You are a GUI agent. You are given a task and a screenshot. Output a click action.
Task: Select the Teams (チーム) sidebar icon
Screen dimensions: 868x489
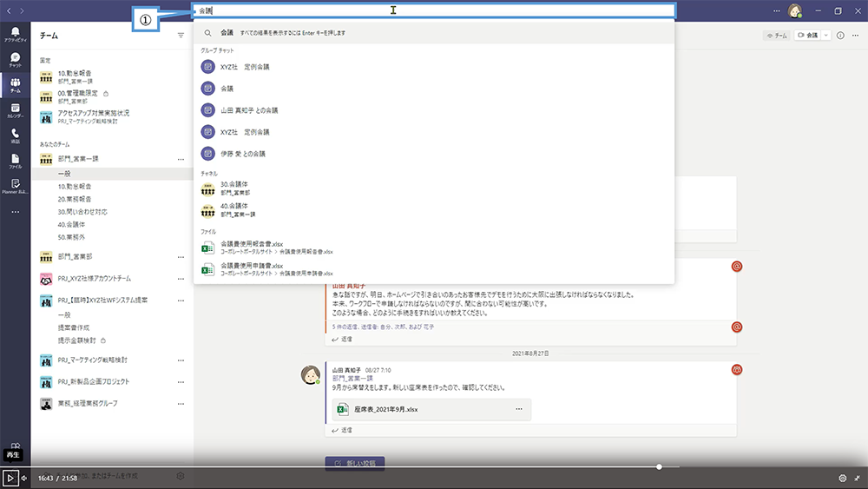[15, 85]
